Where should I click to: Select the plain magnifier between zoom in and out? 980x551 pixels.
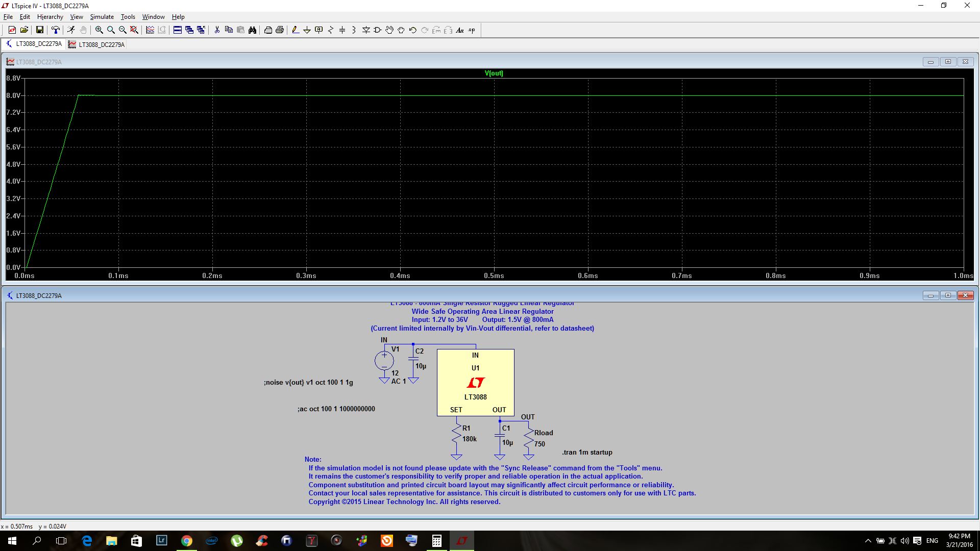tap(111, 30)
